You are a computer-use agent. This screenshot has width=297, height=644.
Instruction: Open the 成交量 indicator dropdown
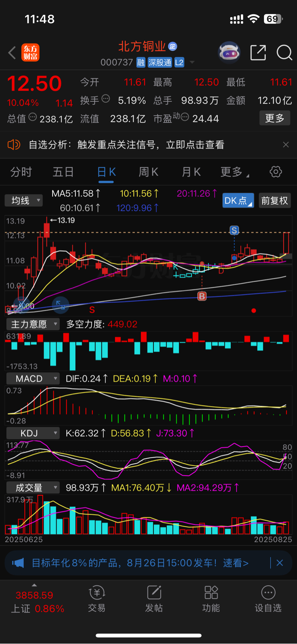pos(32,488)
